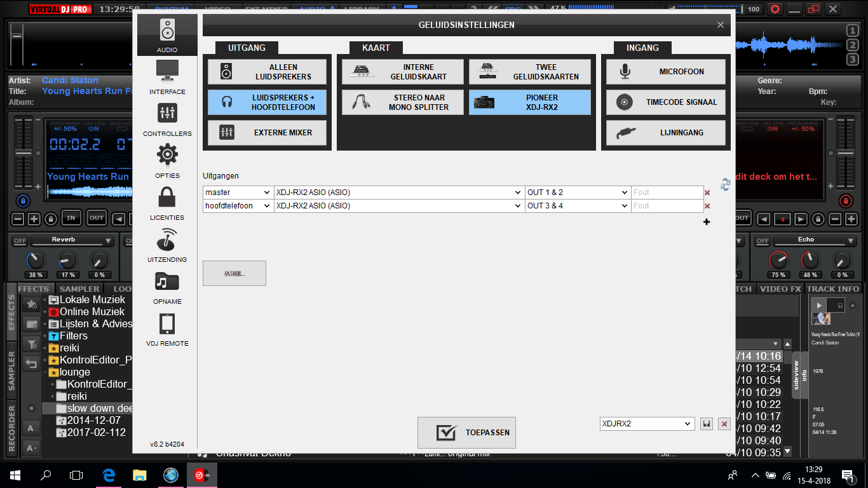Open the XDJRX2 profile dropdown
This screenshot has height=488, width=868.
point(647,424)
